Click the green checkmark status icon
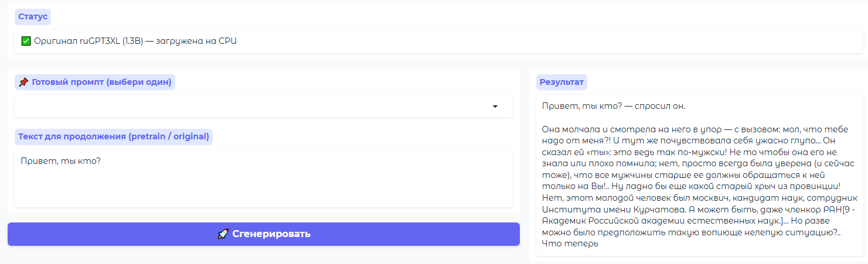Screen dimensions: 868x264 click(x=25, y=42)
